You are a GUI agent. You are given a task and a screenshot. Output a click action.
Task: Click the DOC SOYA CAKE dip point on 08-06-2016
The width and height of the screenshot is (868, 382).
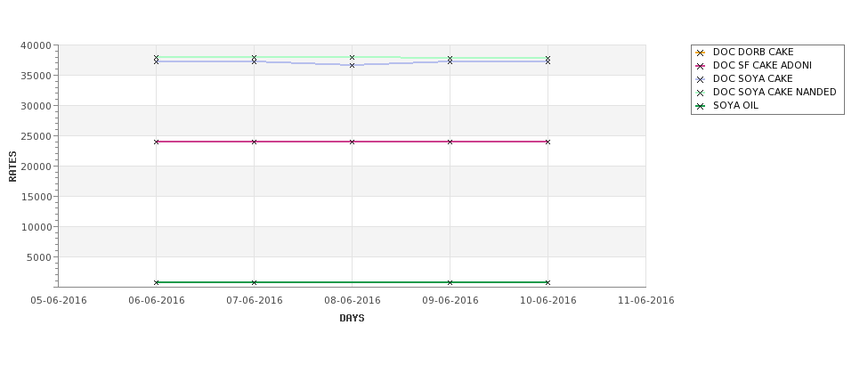(x=352, y=65)
